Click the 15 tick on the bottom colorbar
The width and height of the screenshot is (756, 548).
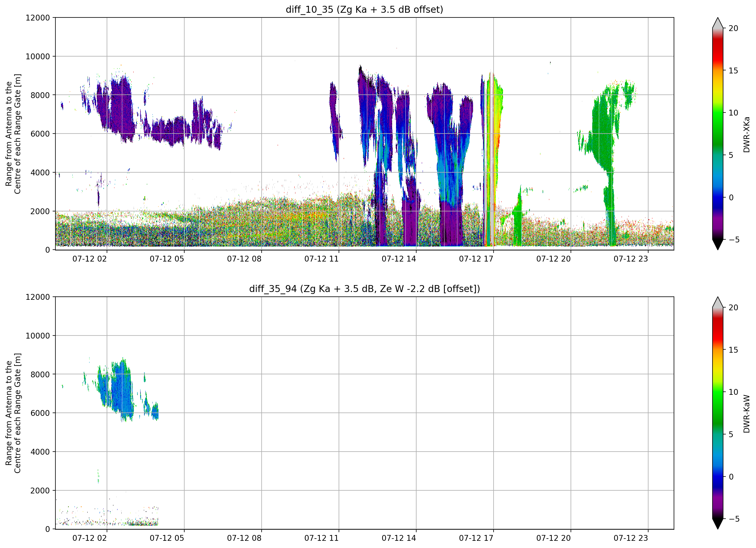pos(733,350)
